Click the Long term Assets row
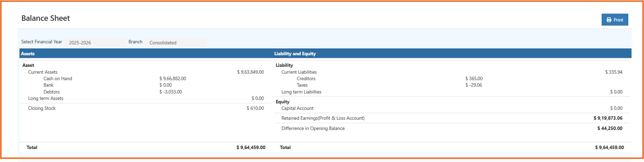 [46, 98]
